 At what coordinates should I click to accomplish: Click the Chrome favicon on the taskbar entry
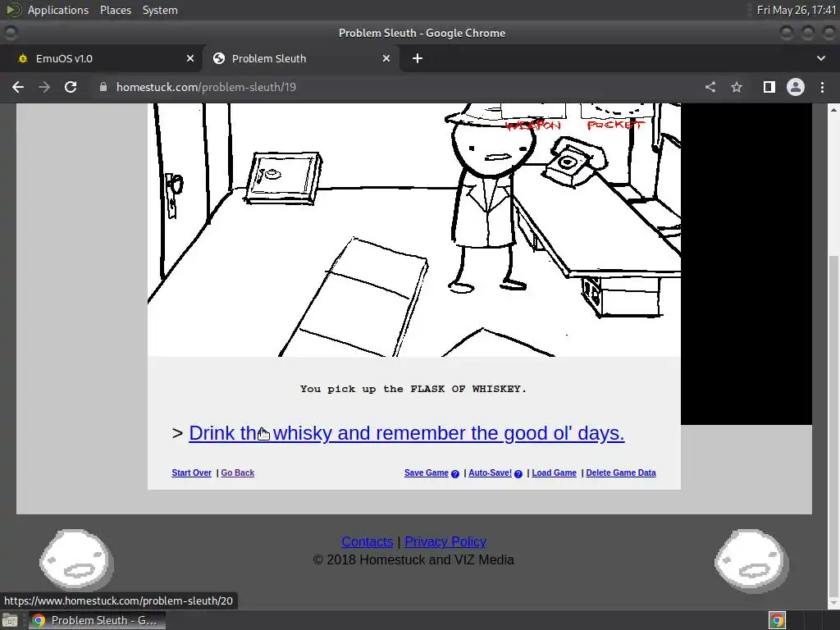pyautogui.click(x=39, y=620)
